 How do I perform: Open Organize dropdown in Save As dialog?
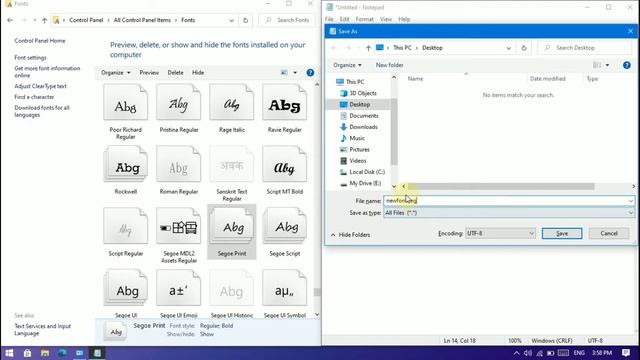[x=347, y=65]
